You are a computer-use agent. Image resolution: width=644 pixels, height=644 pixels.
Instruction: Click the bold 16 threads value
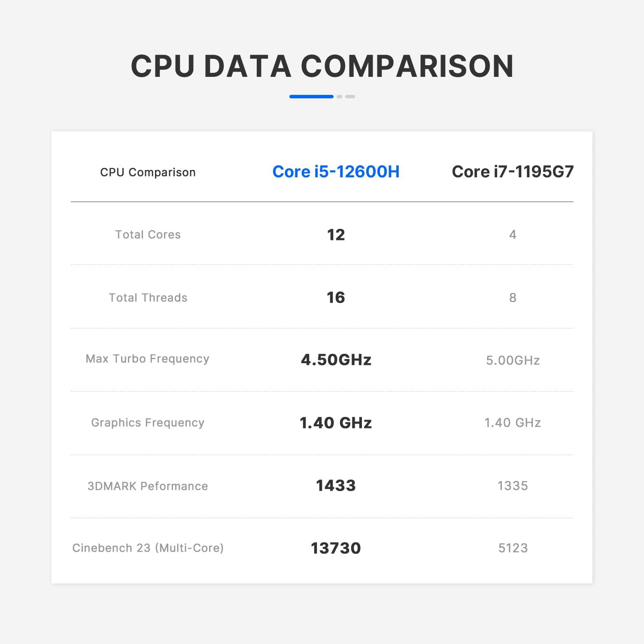pos(336,298)
